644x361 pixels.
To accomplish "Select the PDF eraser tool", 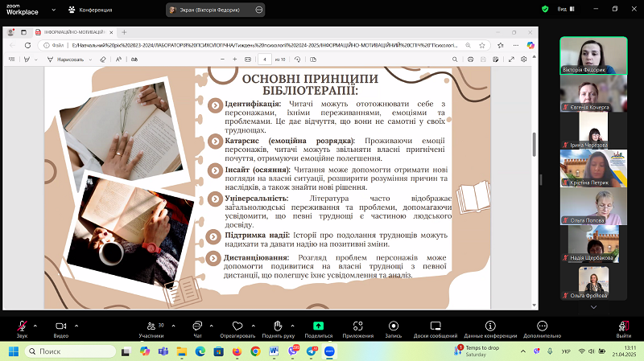I will coord(103,59).
